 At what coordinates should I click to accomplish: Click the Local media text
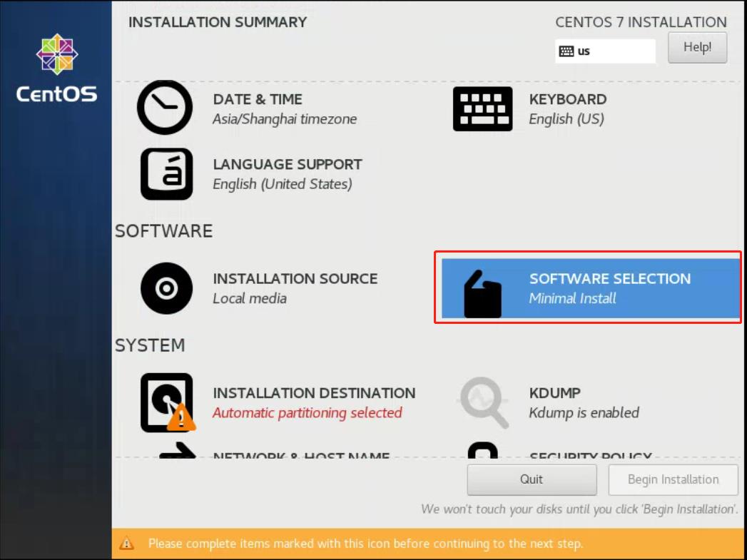250,299
